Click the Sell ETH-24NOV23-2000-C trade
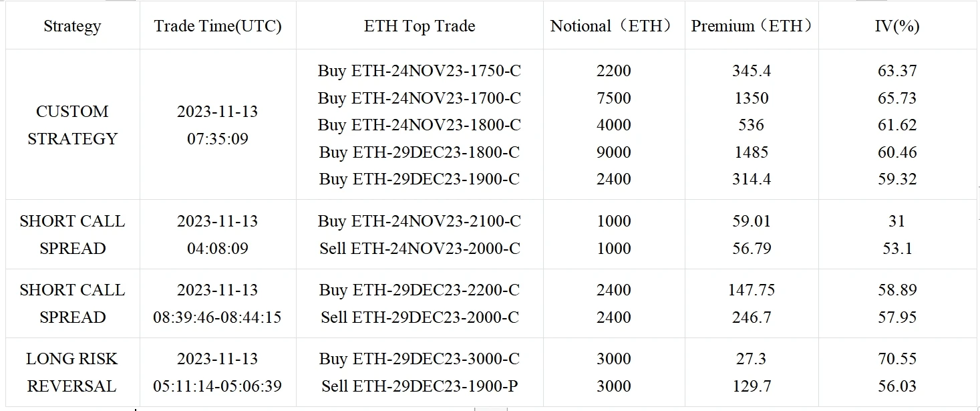Screen dimensions: 980x411 point(420,249)
